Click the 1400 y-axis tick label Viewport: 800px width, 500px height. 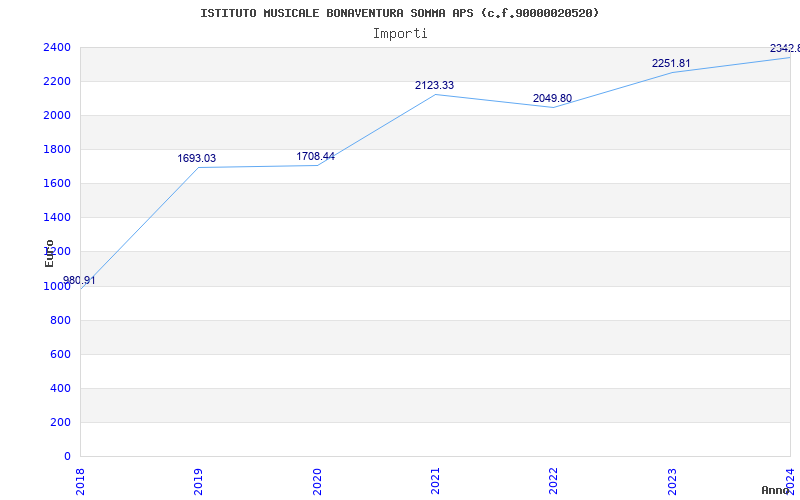pyautogui.click(x=58, y=218)
